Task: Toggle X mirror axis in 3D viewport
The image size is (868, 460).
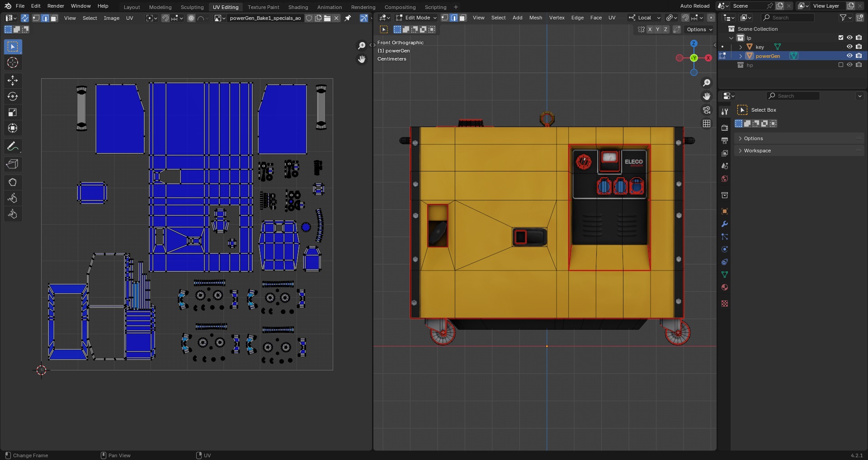Action: point(650,29)
